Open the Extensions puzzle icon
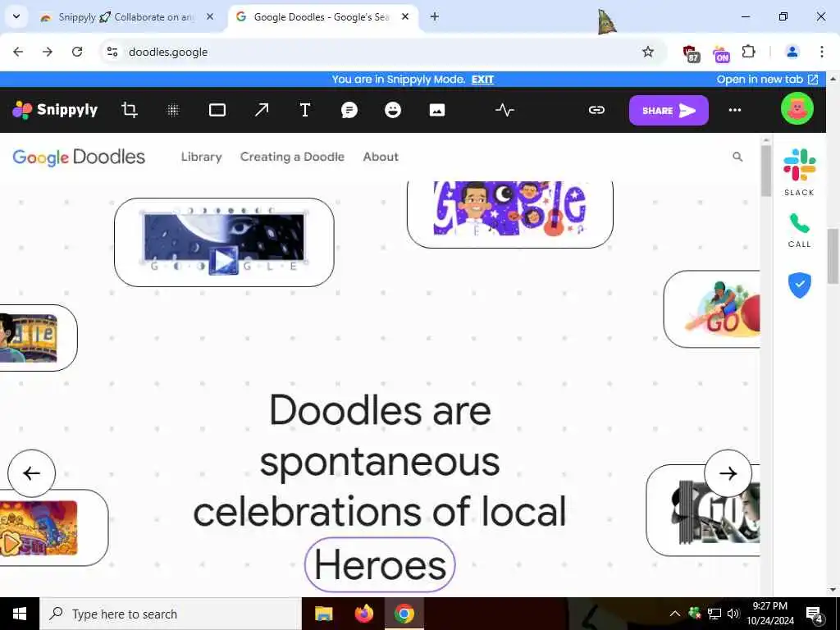Screen dimensions: 840x630 (x=749, y=52)
